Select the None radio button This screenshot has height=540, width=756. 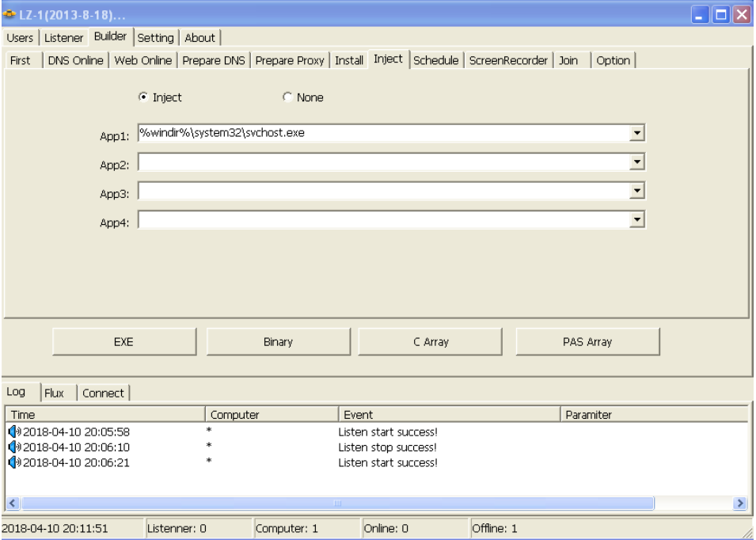287,97
